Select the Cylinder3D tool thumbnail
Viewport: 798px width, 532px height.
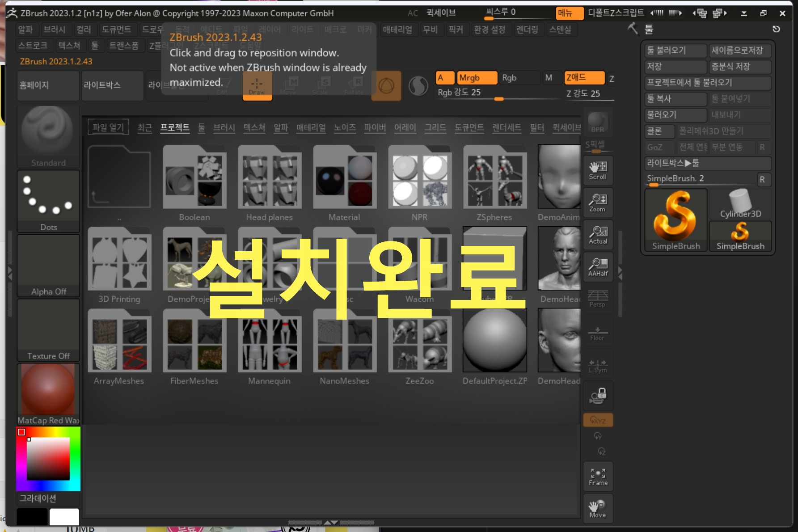pos(740,204)
